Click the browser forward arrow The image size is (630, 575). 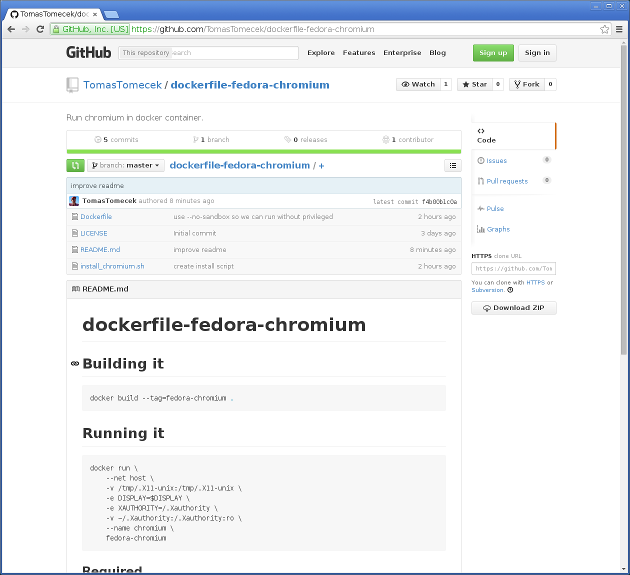[x=26, y=29]
